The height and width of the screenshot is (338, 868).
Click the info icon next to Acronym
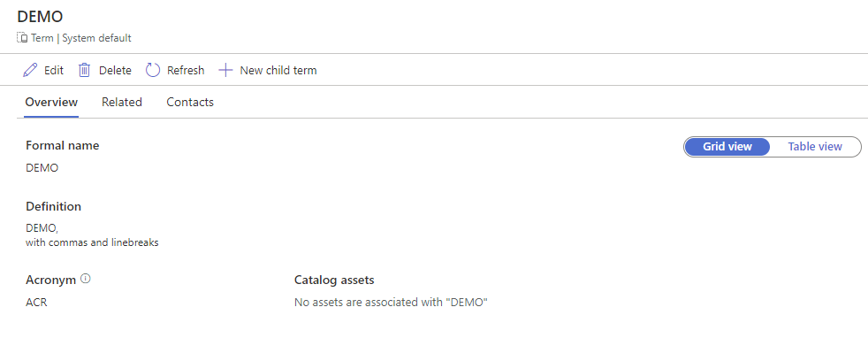tap(85, 280)
